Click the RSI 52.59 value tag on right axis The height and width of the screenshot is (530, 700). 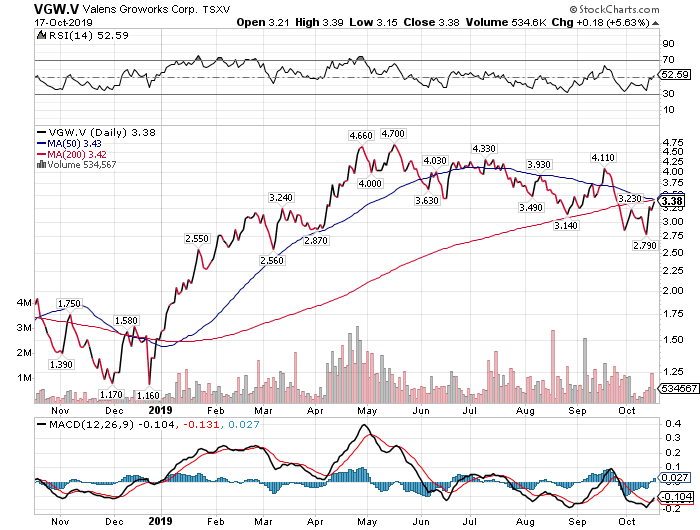tap(675, 75)
